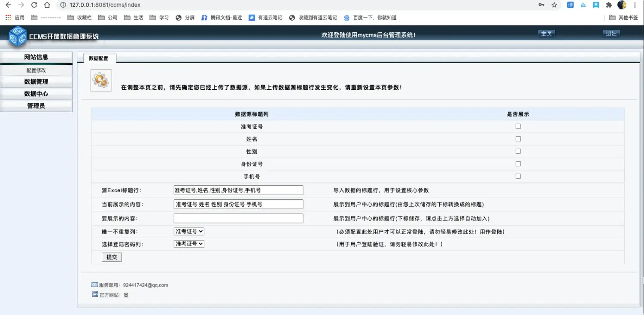Viewport: 644px width, 315px height.
Task: Check the display checkbox for 姓名 row
Action: point(518,138)
